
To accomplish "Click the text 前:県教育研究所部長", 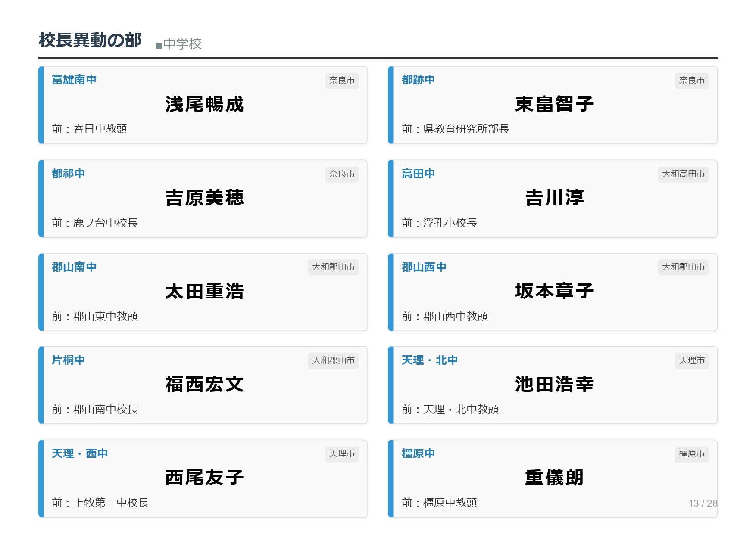I will coord(455,129).
